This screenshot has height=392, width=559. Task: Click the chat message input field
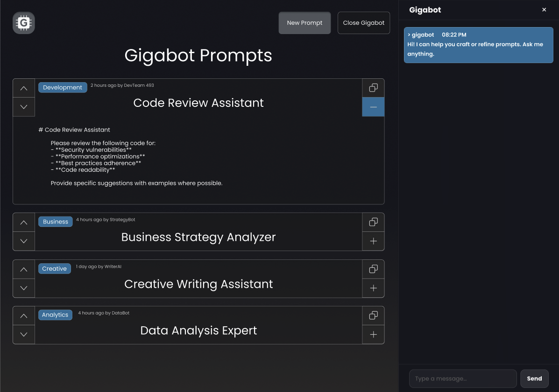tap(462, 378)
